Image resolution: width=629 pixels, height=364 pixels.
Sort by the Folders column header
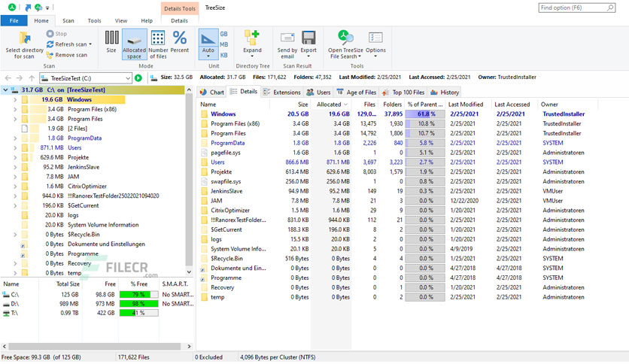(391, 105)
